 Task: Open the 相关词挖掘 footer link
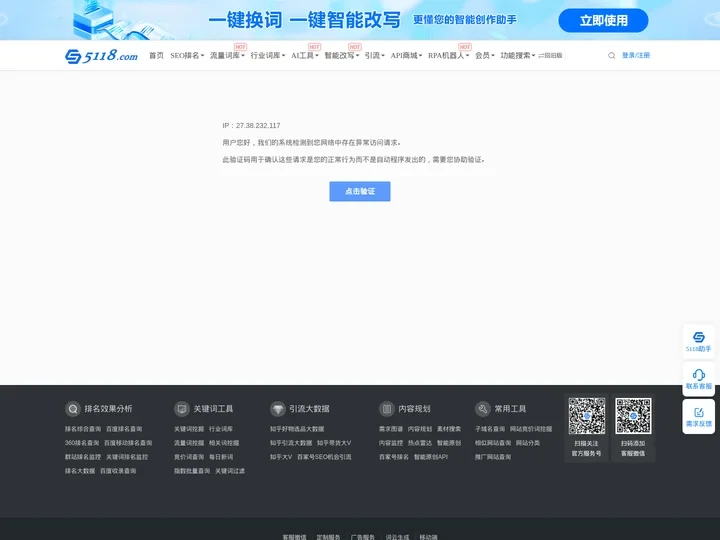coord(224,443)
